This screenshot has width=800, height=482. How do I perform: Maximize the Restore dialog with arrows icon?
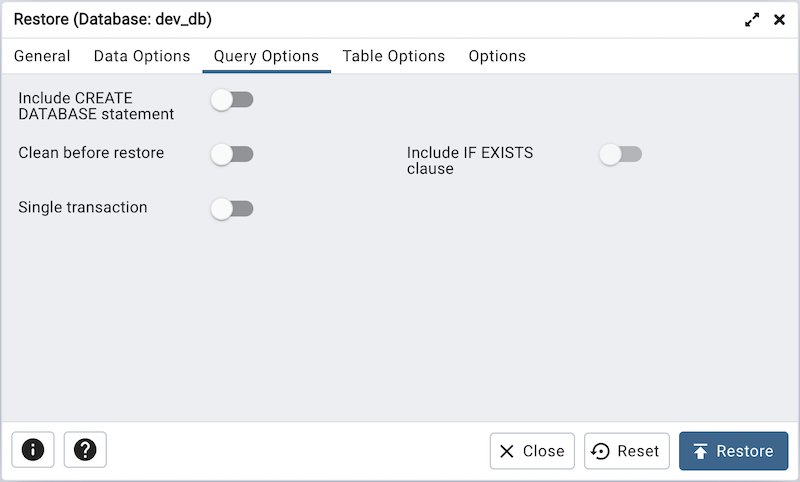tap(752, 20)
